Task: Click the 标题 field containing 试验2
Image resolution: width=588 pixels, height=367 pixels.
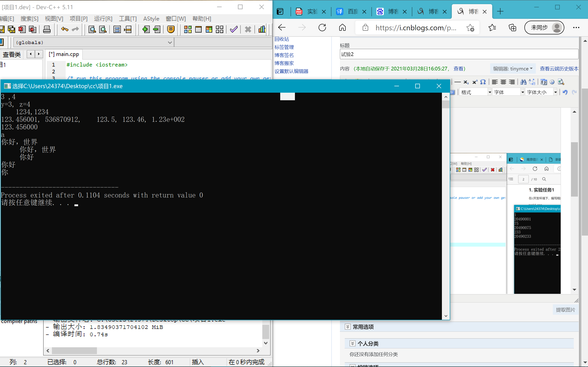Action: point(459,54)
